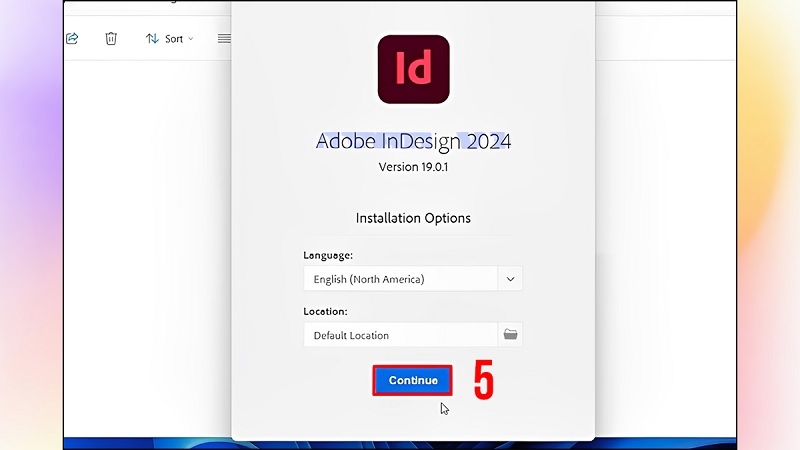Click the Share icon in Explorer toolbar
Image resolution: width=800 pixels, height=450 pixels.
(x=72, y=38)
